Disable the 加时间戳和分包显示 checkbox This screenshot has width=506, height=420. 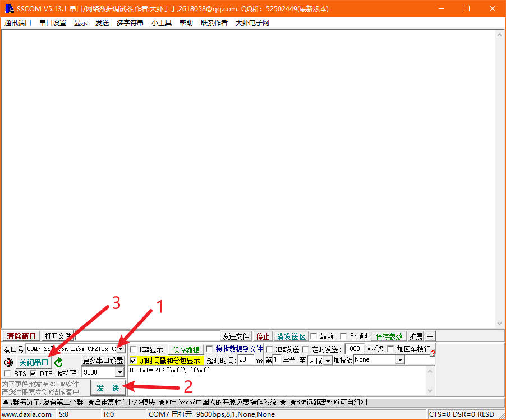pos(134,361)
